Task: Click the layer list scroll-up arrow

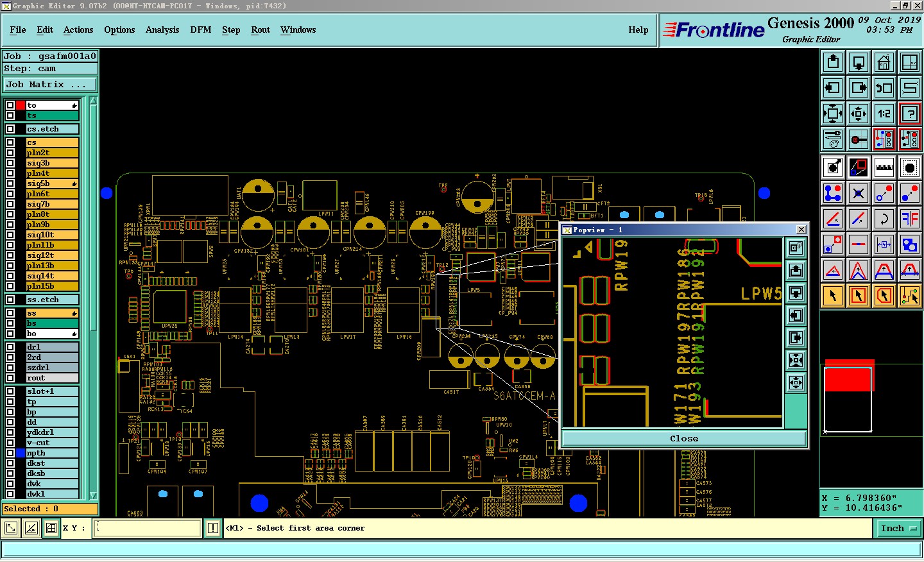Action: pyautogui.click(x=93, y=101)
